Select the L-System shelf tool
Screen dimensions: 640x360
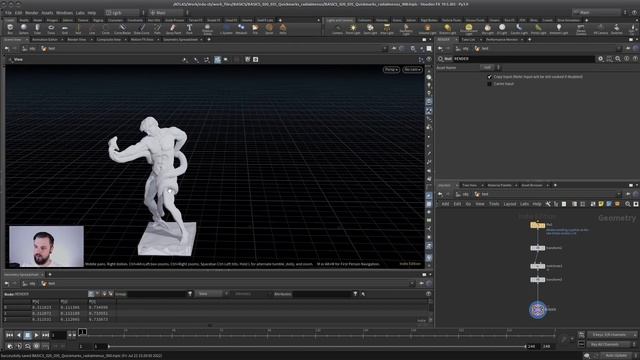[x=226, y=29]
